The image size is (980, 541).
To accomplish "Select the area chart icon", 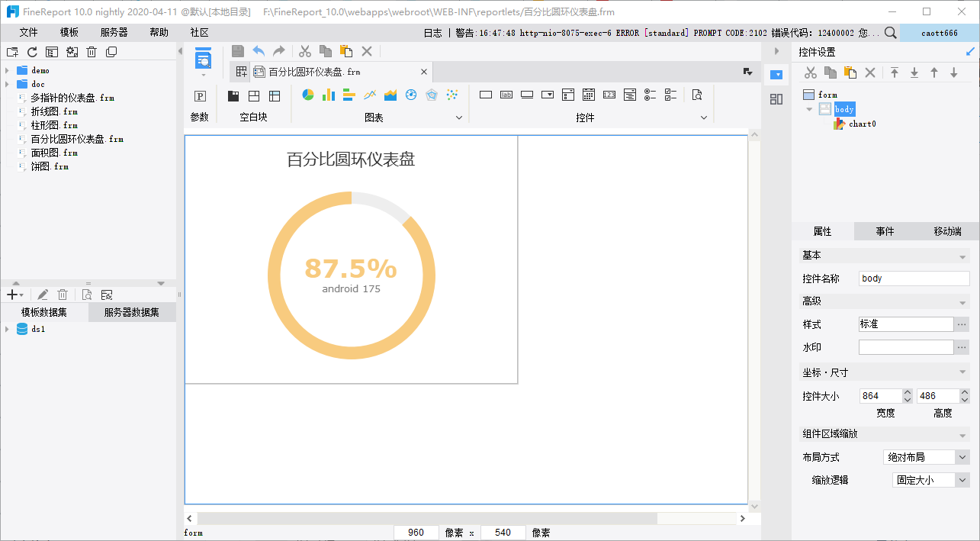I will [x=391, y=95].
